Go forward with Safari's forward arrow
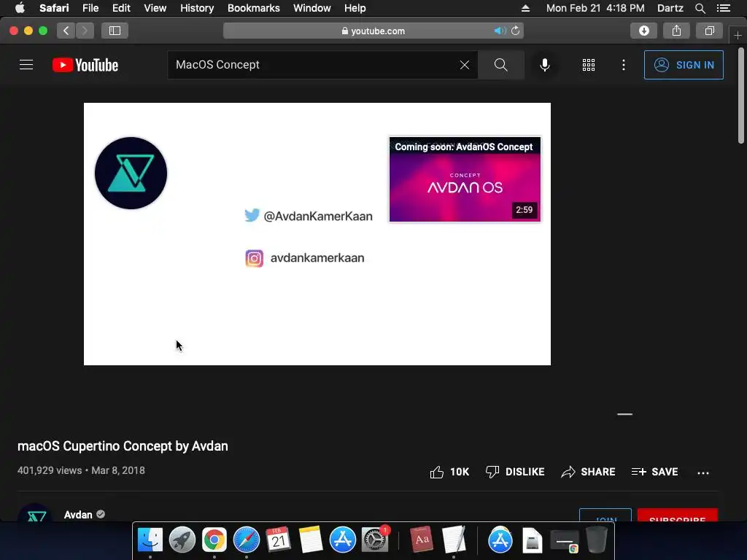 pos(85,31)
